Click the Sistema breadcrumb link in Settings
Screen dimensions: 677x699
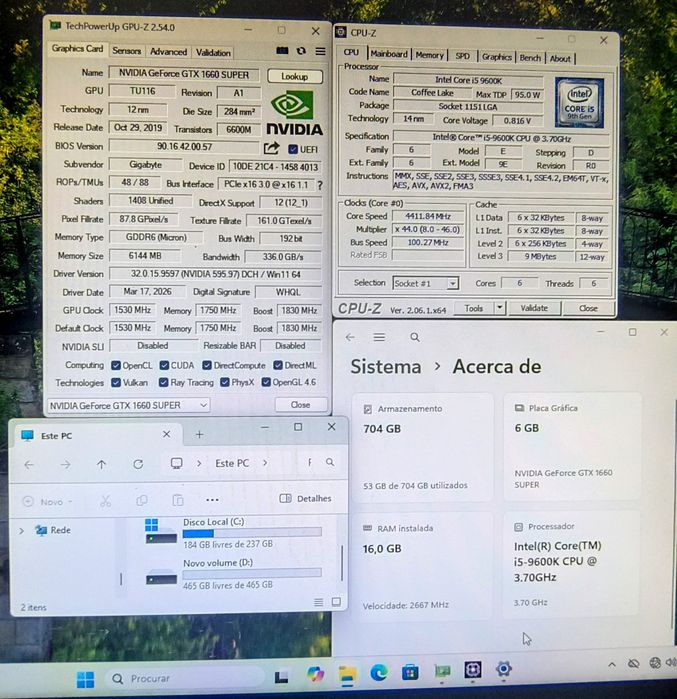coord(386,367)
